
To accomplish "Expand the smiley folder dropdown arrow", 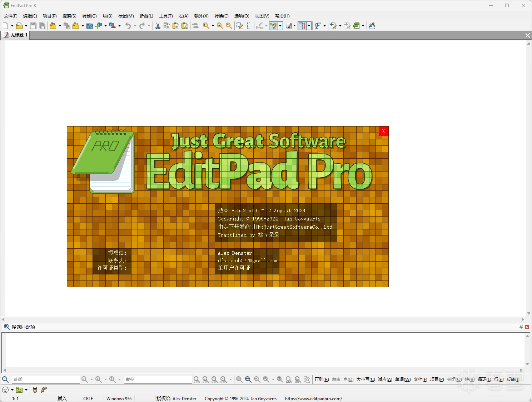I will tap(26, 390).
